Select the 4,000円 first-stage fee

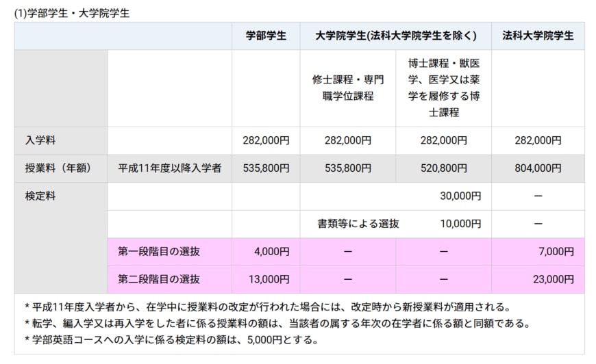(x=272, y=252)
